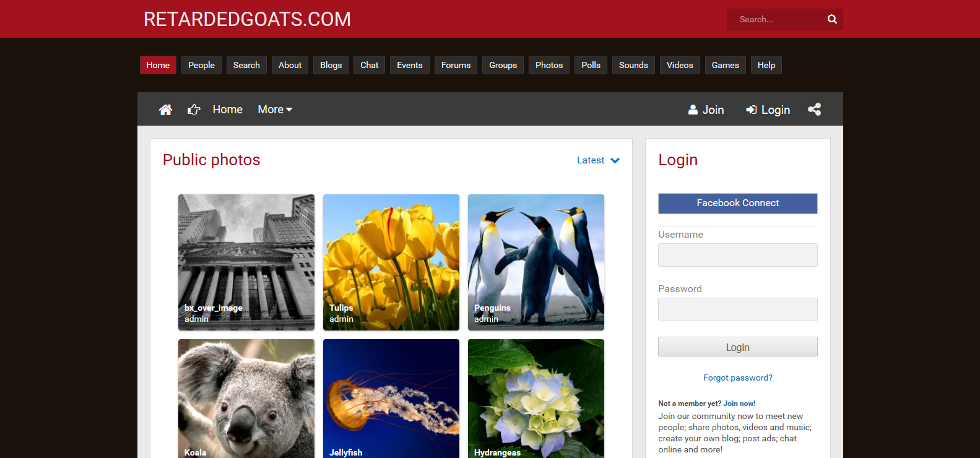
Task: Focus the Password input field
Action: 737,309
